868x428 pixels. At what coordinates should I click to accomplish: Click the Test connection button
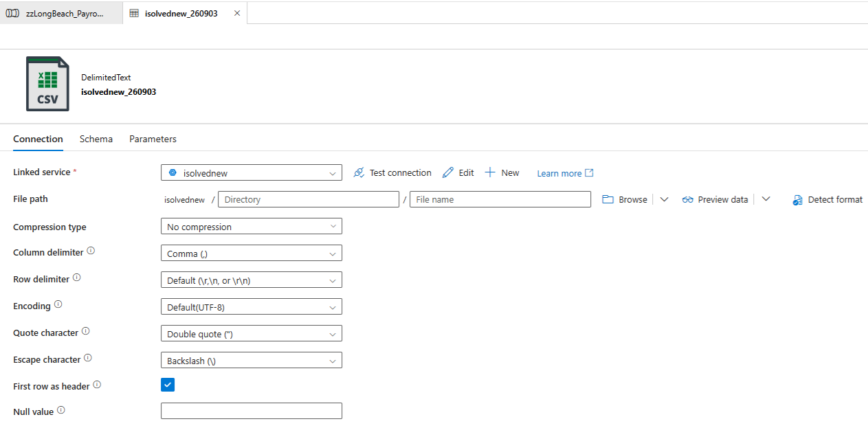pyautogui.click(x=392, y=172)
